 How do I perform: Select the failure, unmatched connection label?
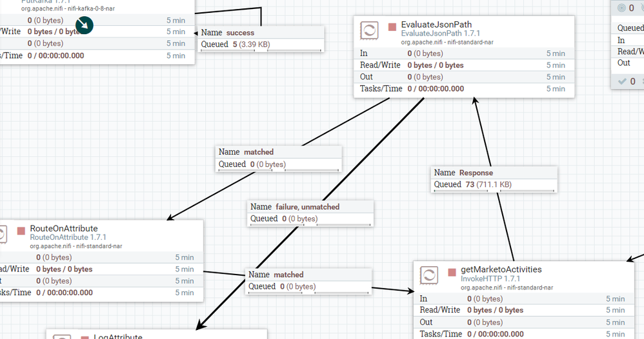pos(310,213)
